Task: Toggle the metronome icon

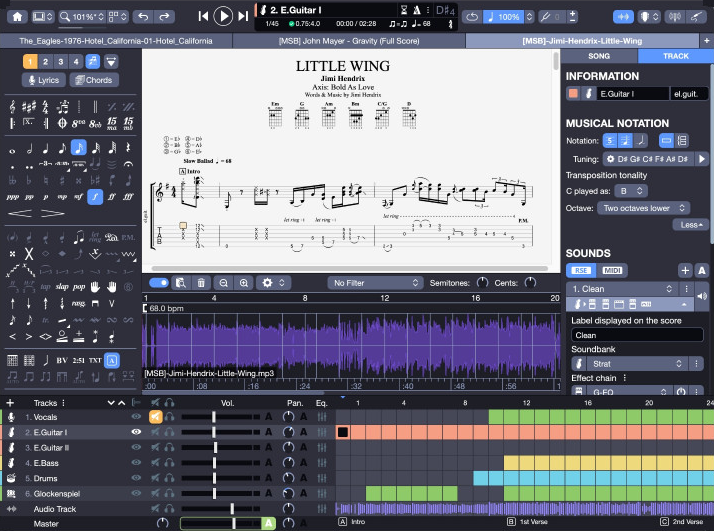Action: pos(416,10)
